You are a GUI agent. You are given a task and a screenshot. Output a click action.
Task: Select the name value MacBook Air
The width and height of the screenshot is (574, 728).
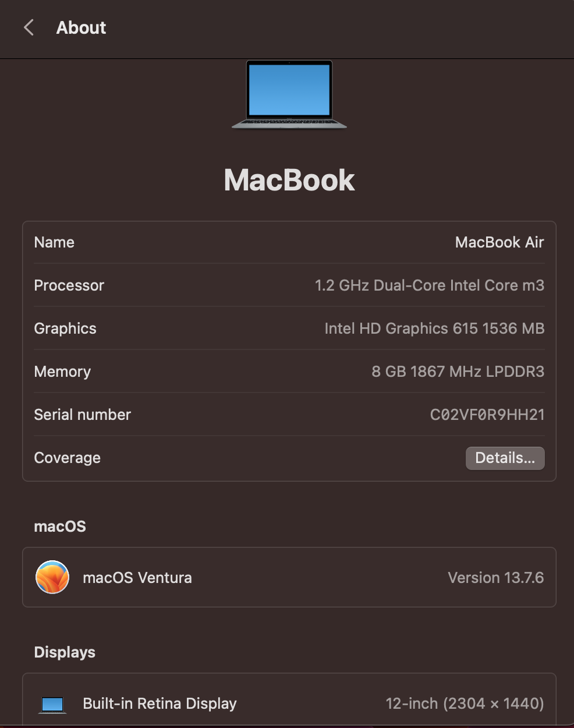499,242
